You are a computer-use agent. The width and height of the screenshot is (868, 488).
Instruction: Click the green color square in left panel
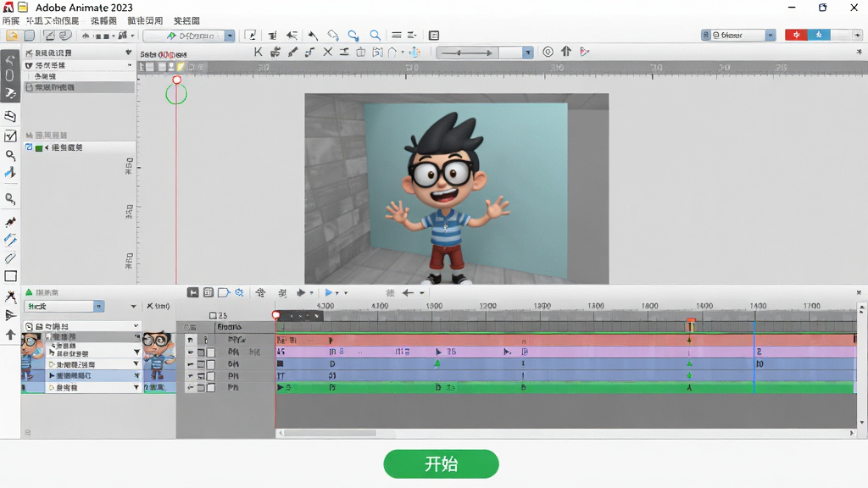pyautogui.click(x=39, y=147)
